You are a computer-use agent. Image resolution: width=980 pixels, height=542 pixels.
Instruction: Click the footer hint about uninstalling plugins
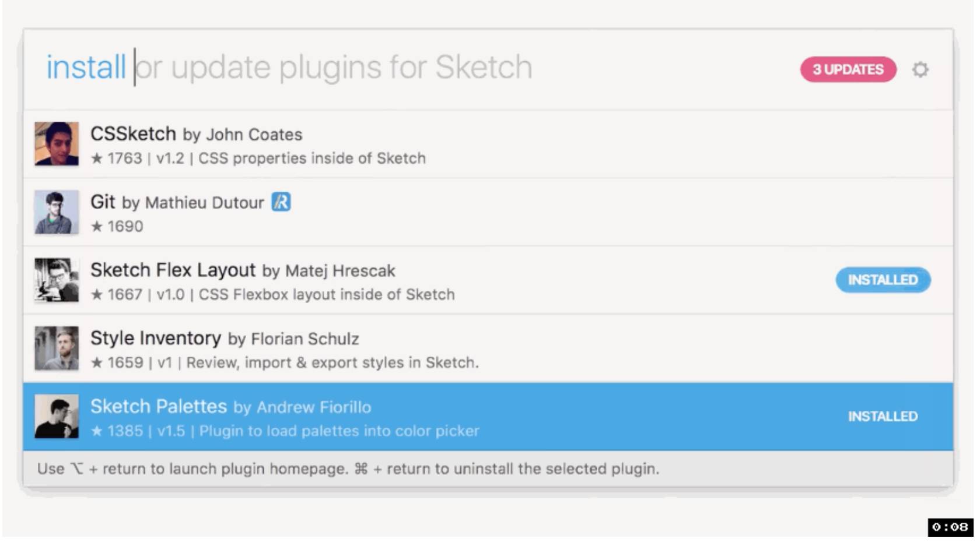point(507,469)
